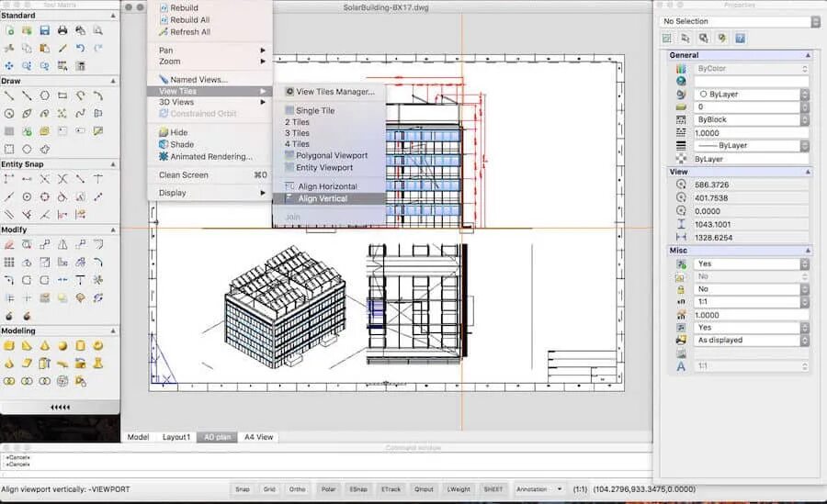Switch to the Layout1 tab
Screen dimensions: 827x504
point(176,437)
